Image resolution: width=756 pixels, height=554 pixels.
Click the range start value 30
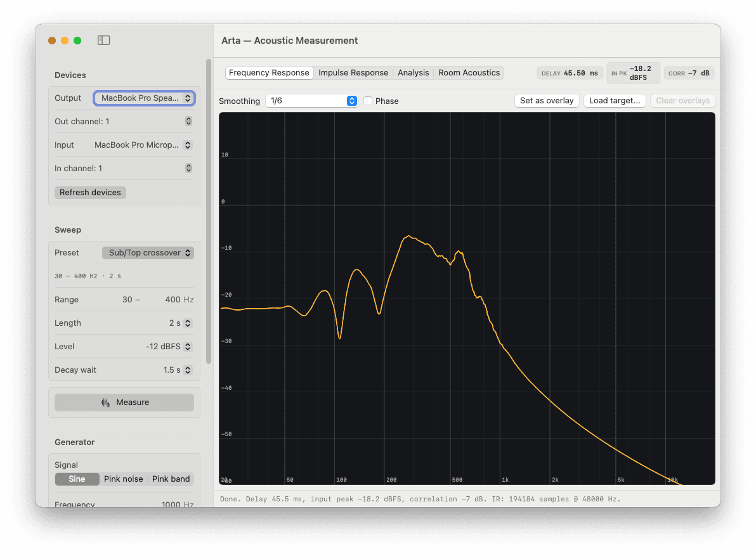(x=127, y=300)
